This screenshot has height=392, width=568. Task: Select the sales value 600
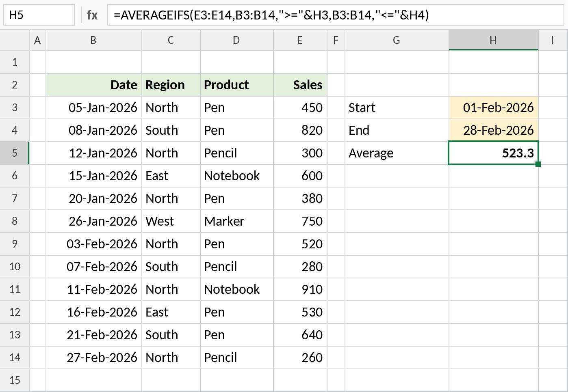(300, 176)
